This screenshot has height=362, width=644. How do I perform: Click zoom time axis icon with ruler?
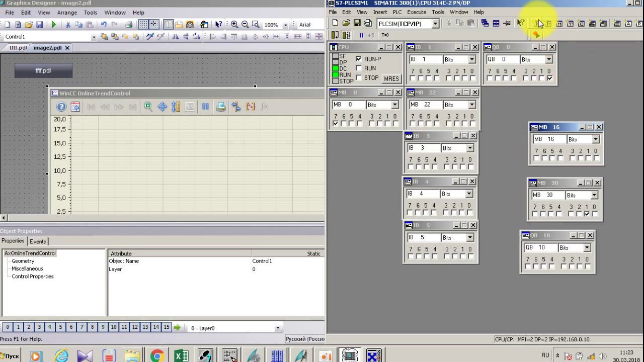176,107
